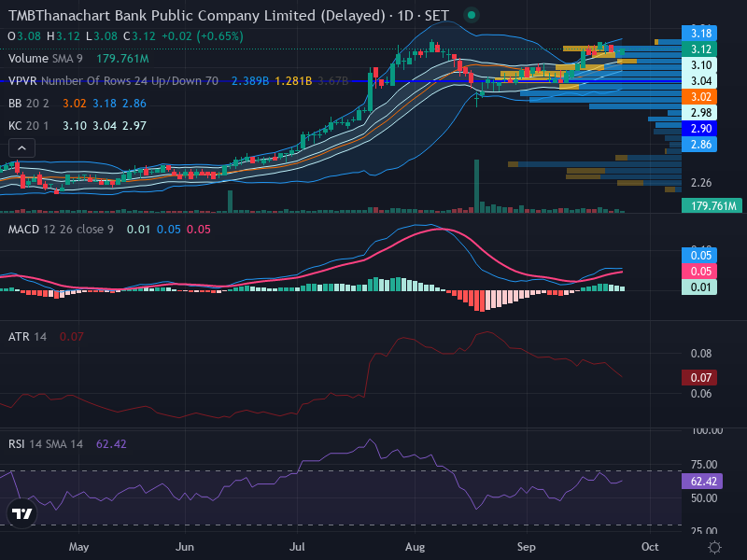Click the 3.18 price tag on the price axis
The image size is (747, 560).
point(699,34)
